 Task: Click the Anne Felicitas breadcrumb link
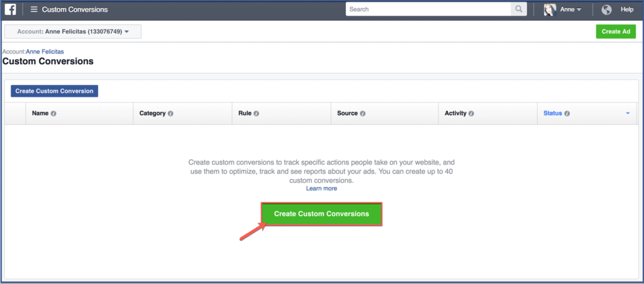45,52
